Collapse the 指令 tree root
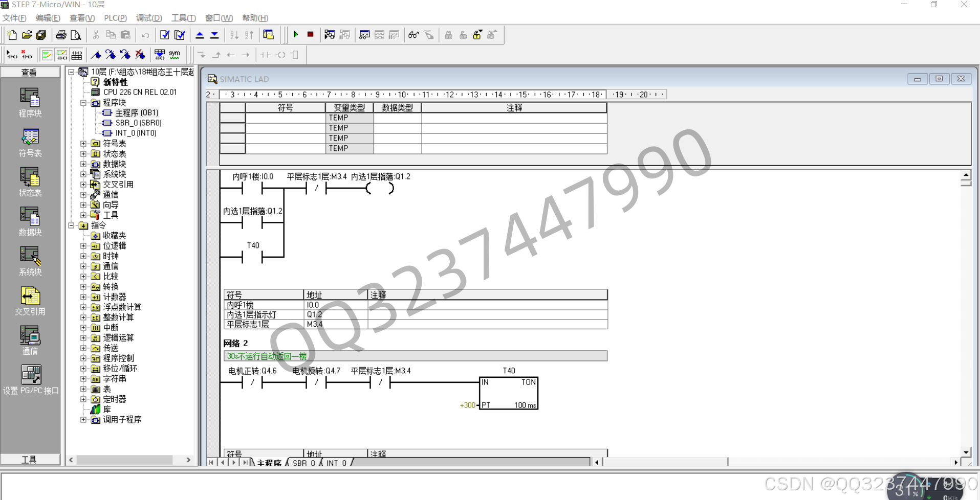The width and height of the screenshot is (980, 500). pyautogui.click(x=72, y=225)
